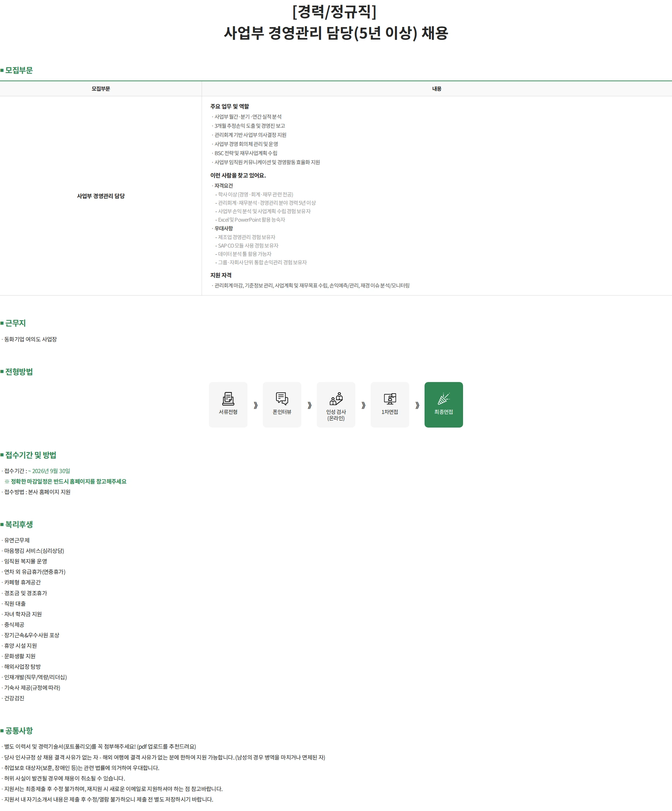672x811 pixels.
Task: Click the Excel 및 PowerPoint 활용 능숙자 line
Action: pos(251,220)
